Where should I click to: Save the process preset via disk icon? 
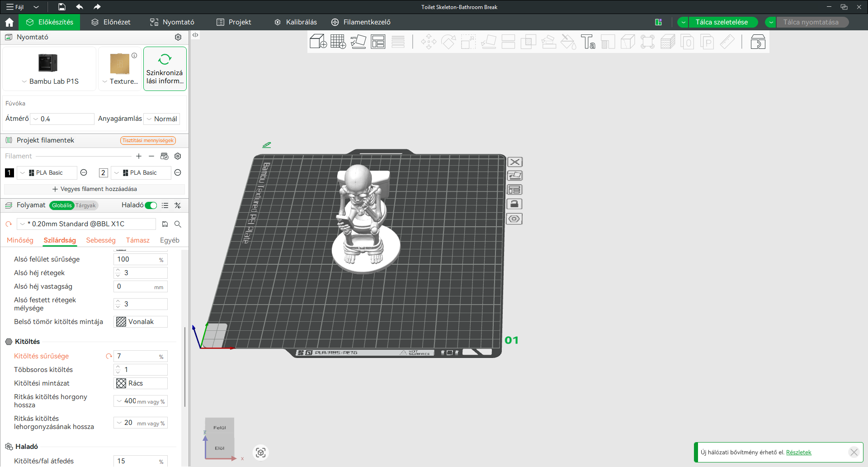[x=165, y=224]
